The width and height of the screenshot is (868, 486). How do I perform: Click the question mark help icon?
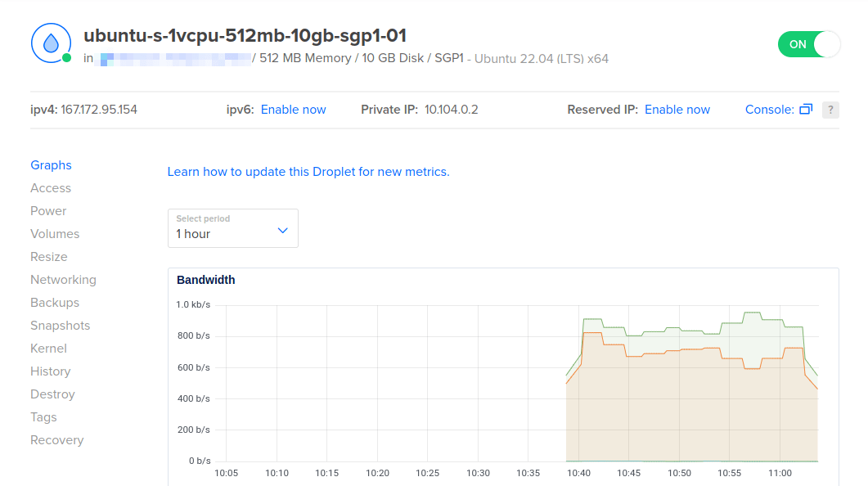point(830,109)
